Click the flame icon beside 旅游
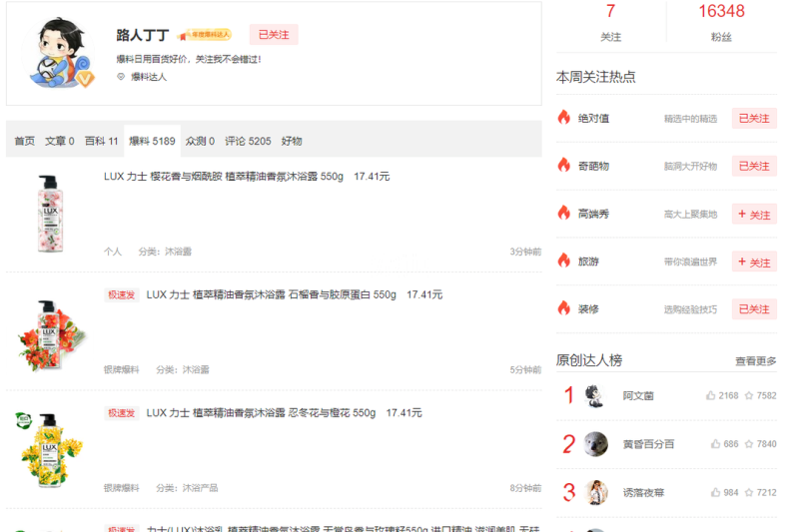799x532 pixels. (x=564, y=262)
